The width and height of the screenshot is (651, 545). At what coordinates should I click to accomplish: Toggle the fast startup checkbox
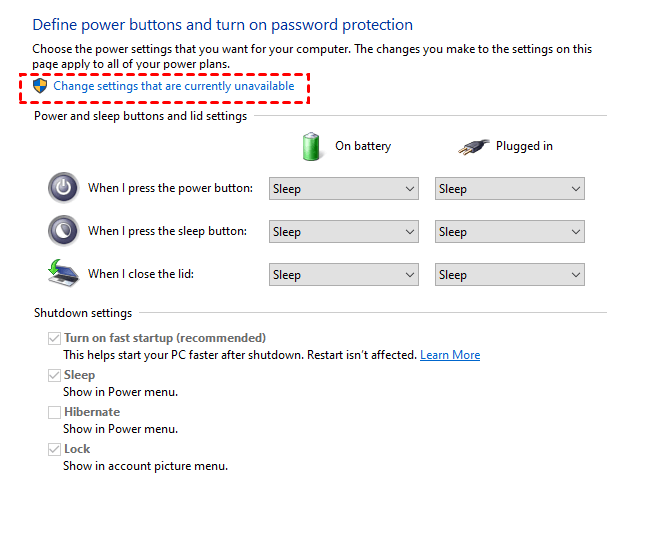click(x=53, y=339)
